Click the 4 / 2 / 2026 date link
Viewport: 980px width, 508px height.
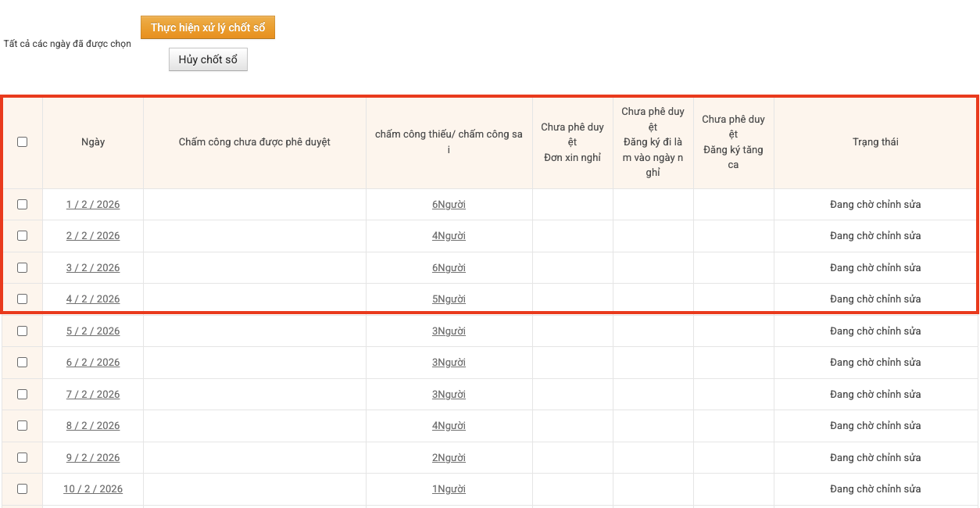click(x=93, y=299)
